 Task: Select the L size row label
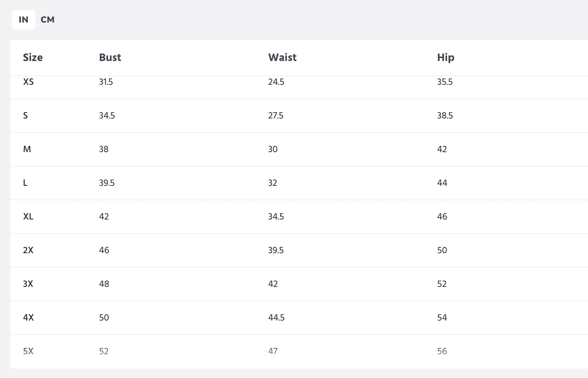[25, 183]
